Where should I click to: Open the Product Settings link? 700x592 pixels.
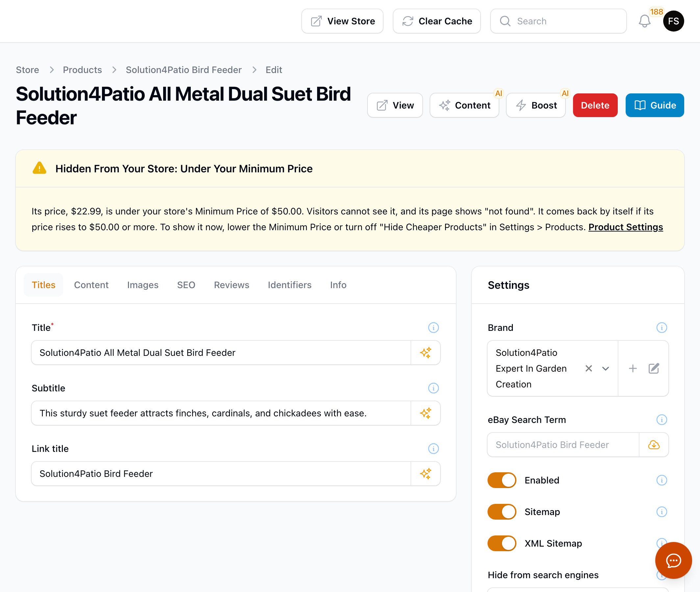[626, 227]
